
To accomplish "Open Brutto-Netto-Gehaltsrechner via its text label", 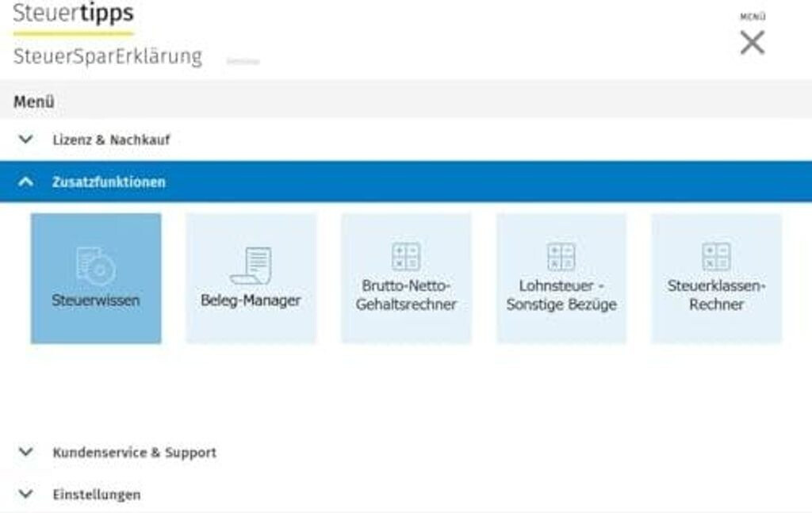I will pos(406,295).
